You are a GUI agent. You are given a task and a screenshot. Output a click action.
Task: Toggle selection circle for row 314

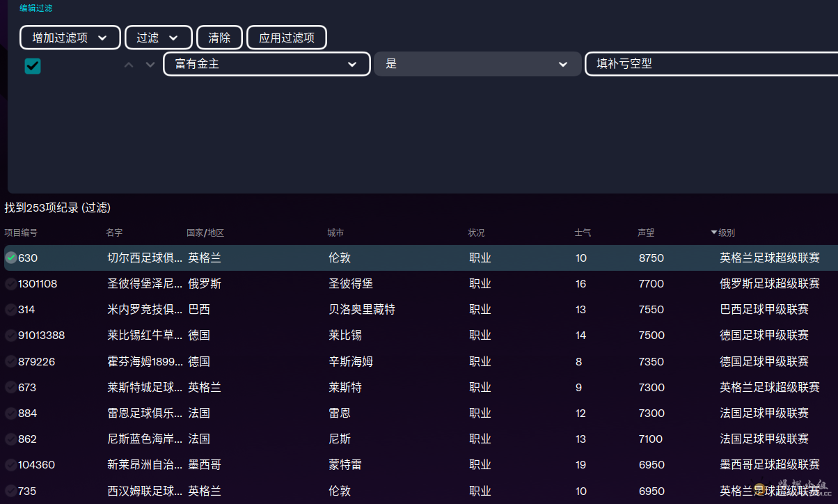[11, 310]
